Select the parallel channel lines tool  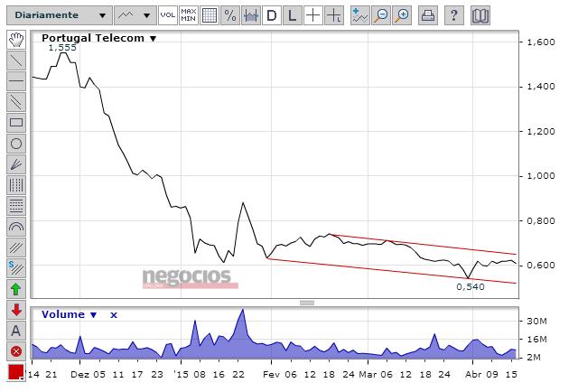(16, 102)
